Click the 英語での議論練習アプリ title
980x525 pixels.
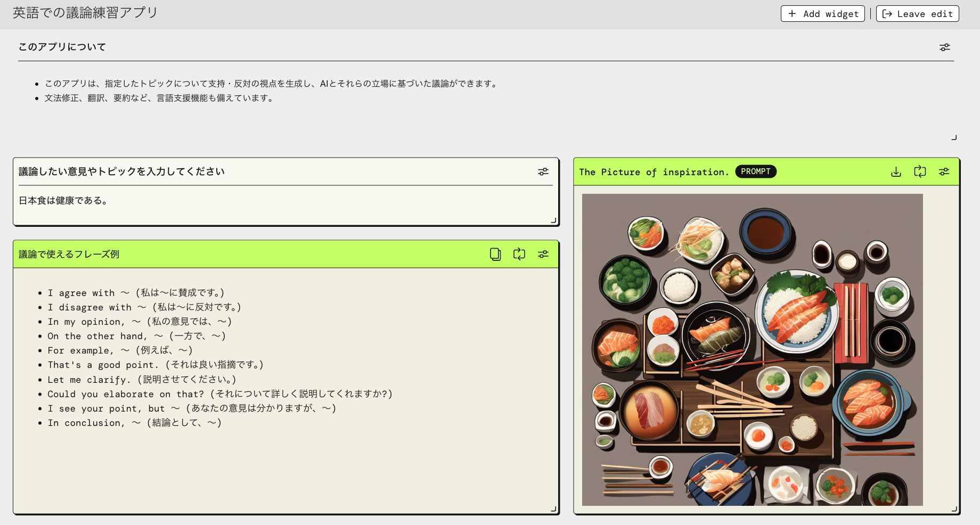pos(85,13)
